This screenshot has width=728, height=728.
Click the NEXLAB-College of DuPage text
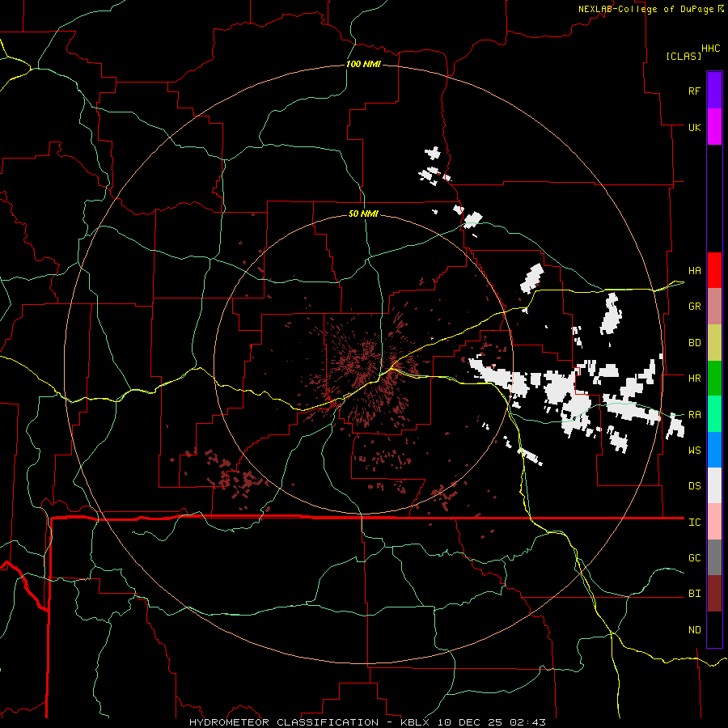[645, 9]
